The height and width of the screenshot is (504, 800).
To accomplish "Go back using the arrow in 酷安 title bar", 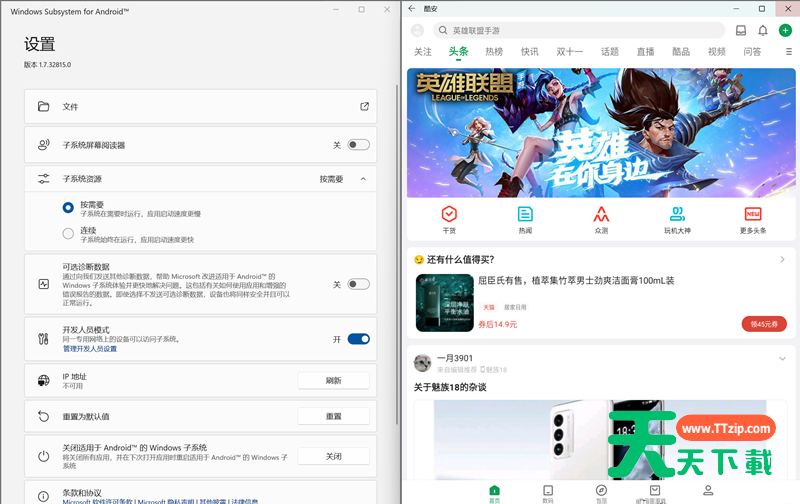I will point(412,9).
